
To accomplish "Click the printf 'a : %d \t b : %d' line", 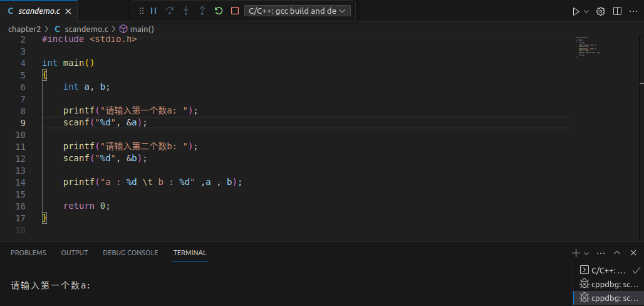I will point(153,182).
